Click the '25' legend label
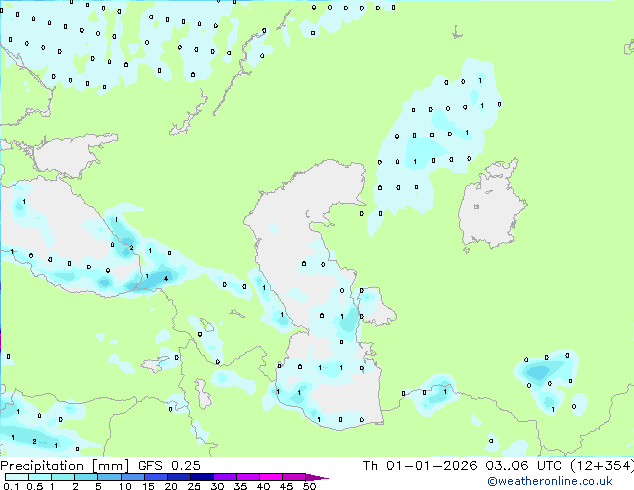This screenshot has width=634, height=490. (x=194, y=486)
